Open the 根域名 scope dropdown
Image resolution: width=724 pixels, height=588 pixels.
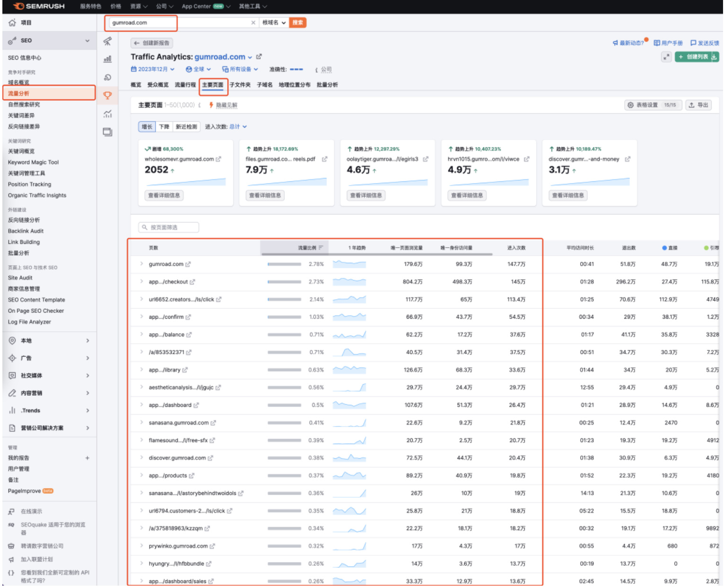pos(274,23)
